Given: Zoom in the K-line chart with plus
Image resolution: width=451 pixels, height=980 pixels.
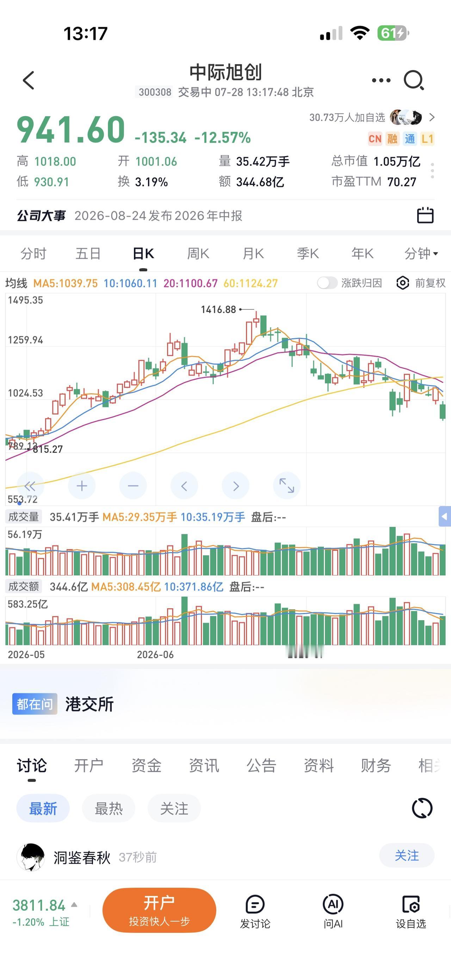Looking at the screenshot, I should pos(82,486).
